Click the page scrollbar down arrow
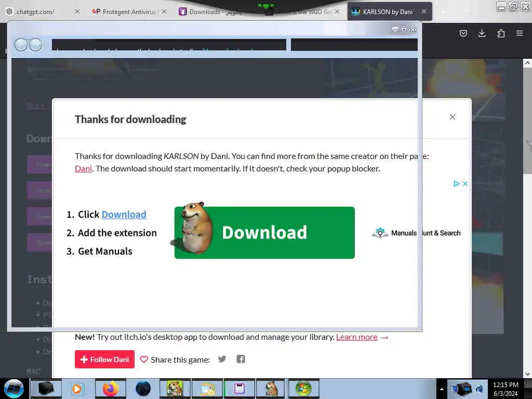532x399 pixels. 527,374
